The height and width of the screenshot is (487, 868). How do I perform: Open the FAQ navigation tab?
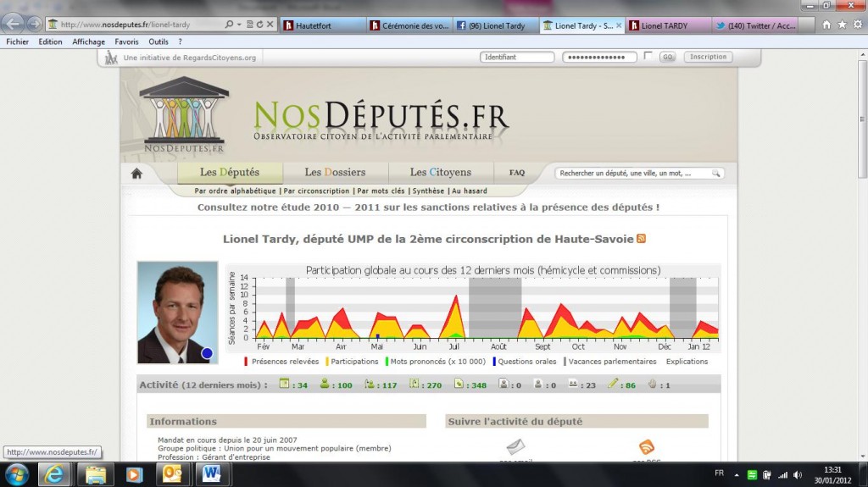click(x=517, y=173)
